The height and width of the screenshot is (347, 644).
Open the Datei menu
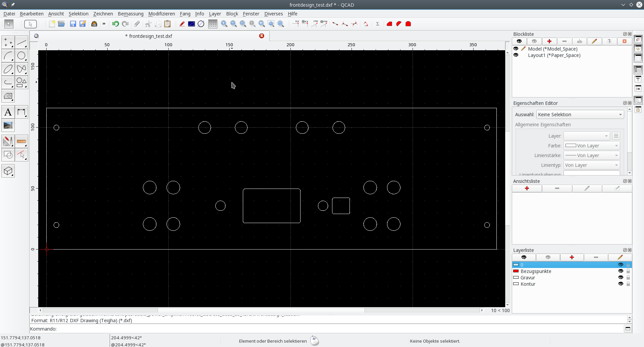[x=9, y=14]
